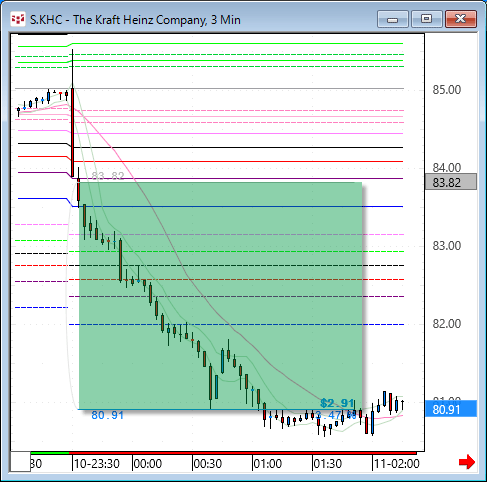Click the white box at time axis left
Image resolution: width=487 pixels, height=482 pixels.
coord(20,461)
